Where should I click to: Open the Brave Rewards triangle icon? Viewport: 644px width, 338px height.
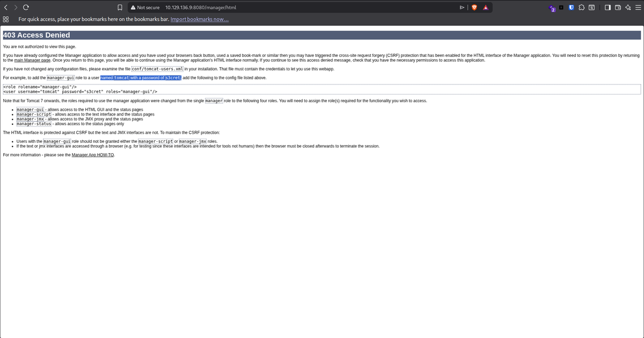click(485, 8)
